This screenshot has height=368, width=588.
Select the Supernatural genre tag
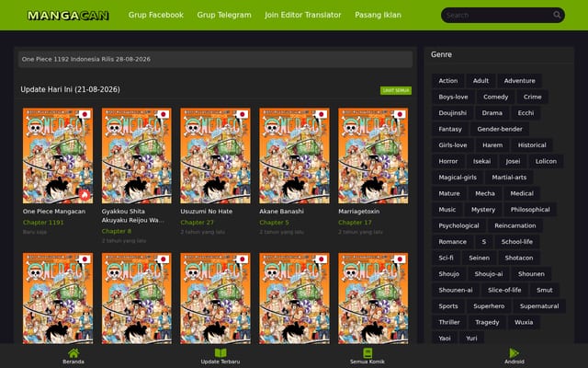(539, 306)
